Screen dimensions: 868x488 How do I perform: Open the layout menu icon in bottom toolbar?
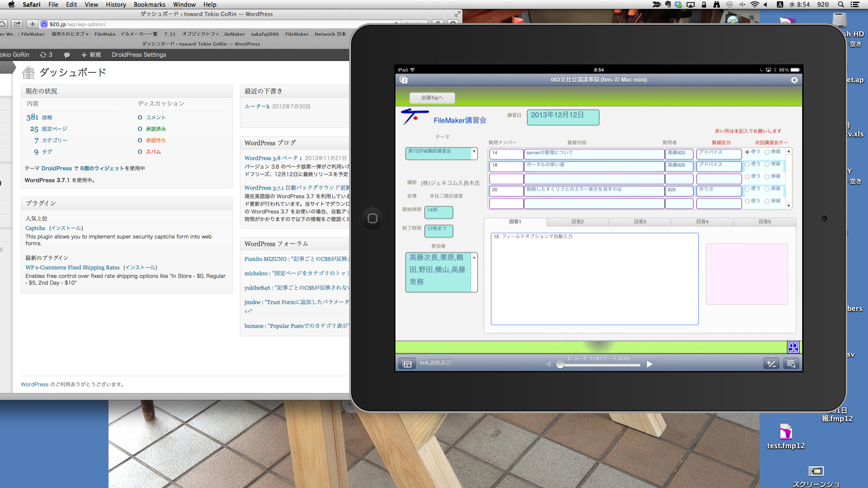pos(407,364)
